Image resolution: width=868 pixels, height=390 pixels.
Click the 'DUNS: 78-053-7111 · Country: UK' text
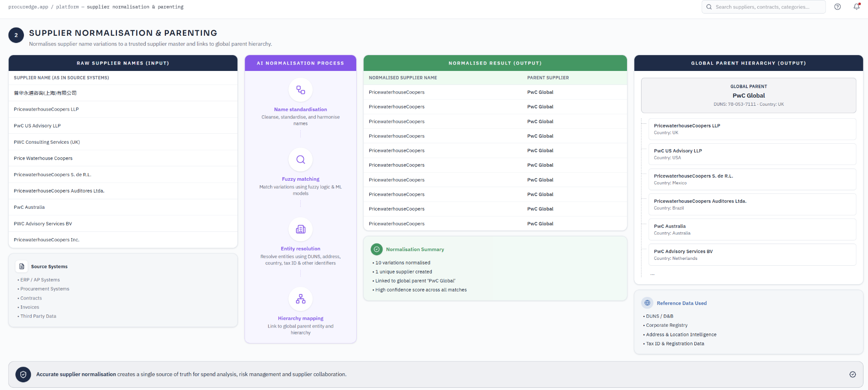(749, 104)
